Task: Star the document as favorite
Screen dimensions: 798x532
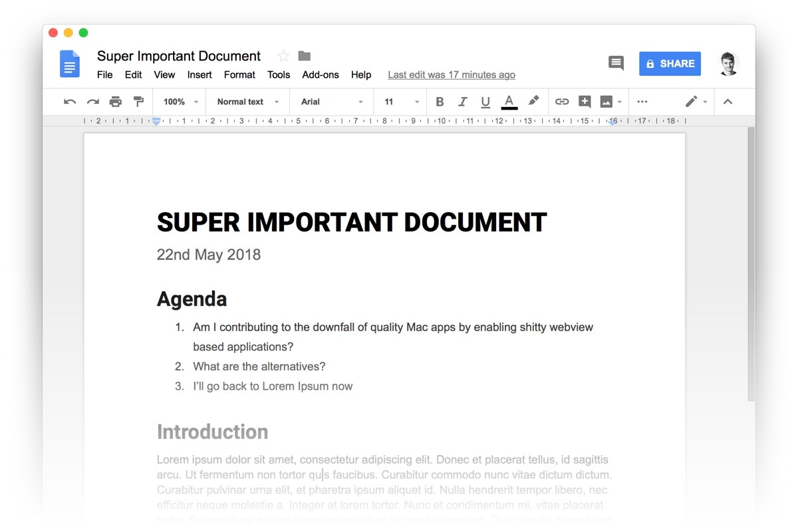Action: (283, 56)
